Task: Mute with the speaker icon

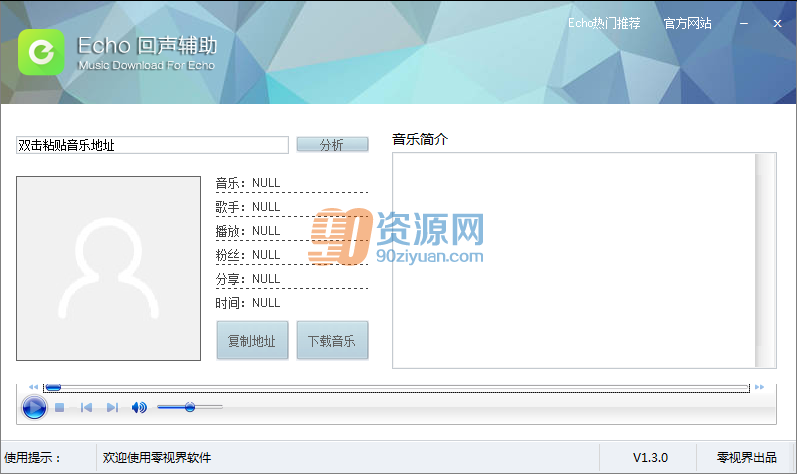Action: pos(139,407)
